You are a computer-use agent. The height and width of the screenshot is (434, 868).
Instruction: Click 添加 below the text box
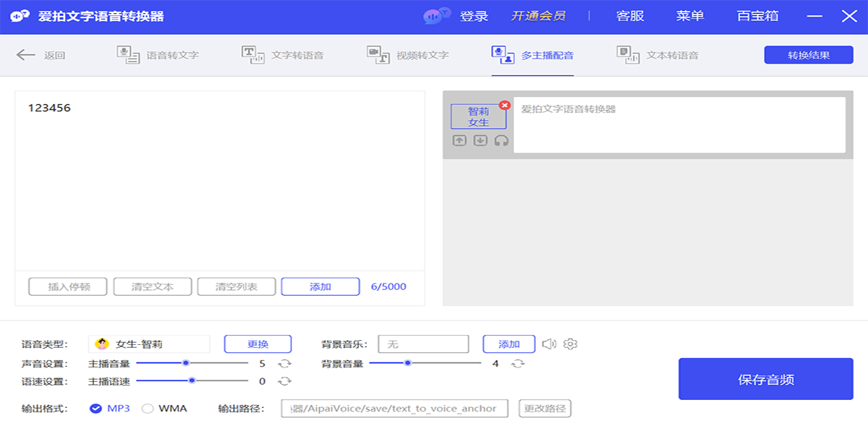pos(320,286)
